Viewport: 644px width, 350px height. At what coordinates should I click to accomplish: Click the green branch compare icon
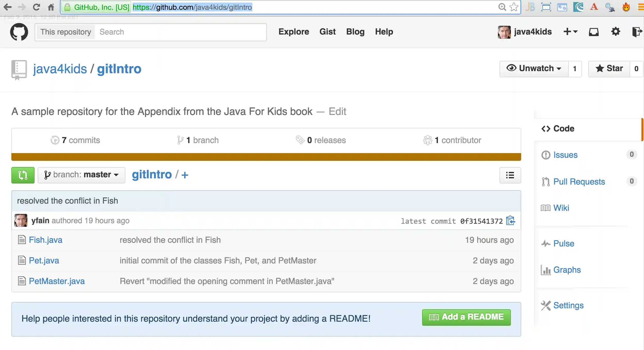[x=23, y=175]
